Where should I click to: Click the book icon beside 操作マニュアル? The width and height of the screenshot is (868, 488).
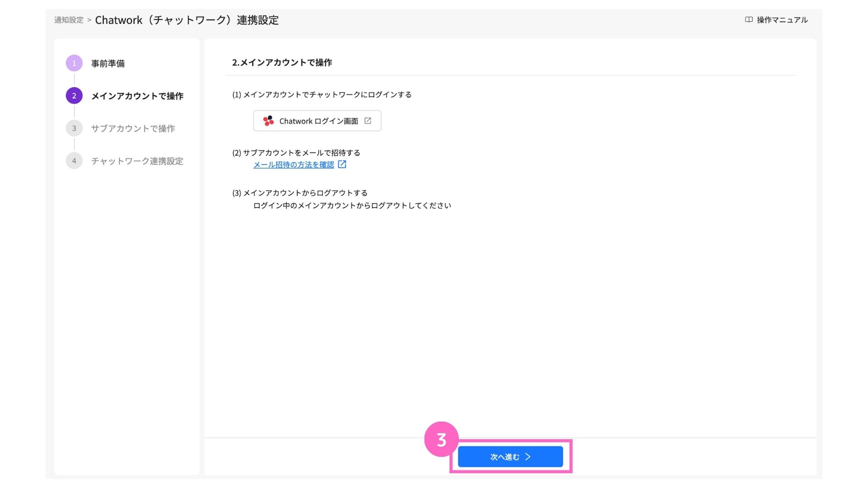(x=749, y=20)
